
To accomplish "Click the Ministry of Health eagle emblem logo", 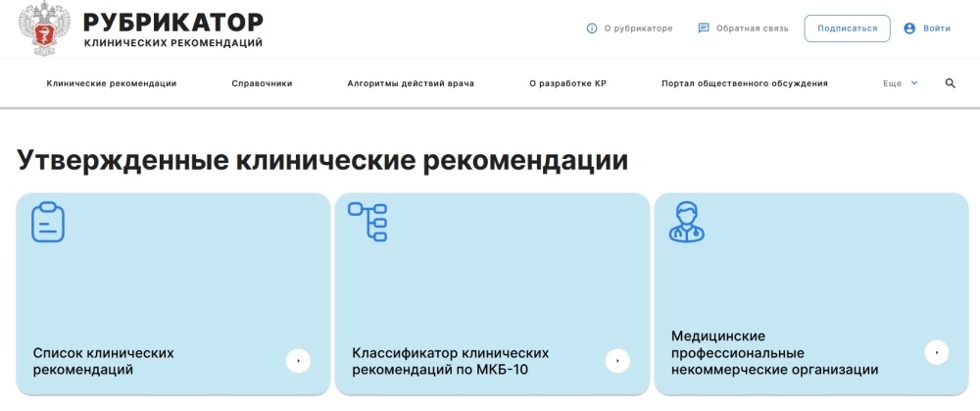I will [45, 28].
